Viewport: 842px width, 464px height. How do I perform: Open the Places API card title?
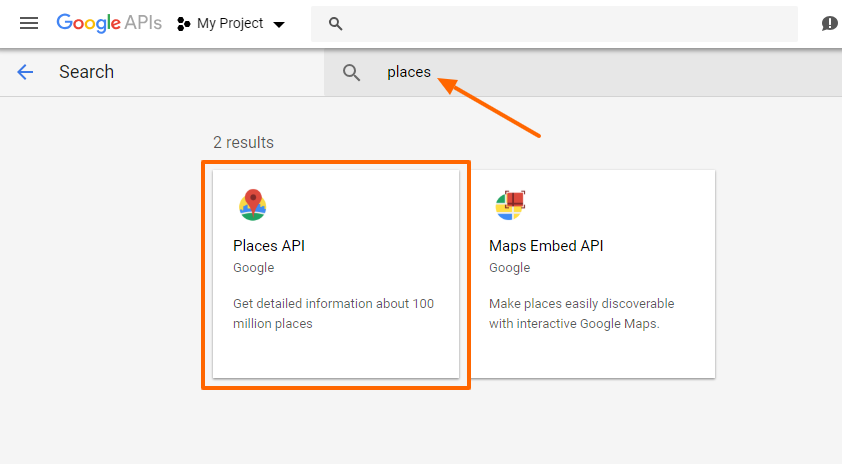[x=269, y=245]
